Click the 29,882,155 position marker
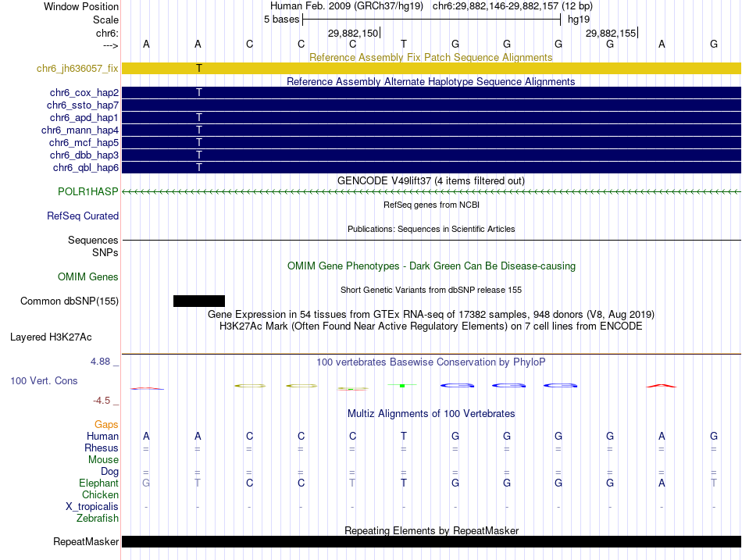This screenshot has width=742, height=560. 612,33
